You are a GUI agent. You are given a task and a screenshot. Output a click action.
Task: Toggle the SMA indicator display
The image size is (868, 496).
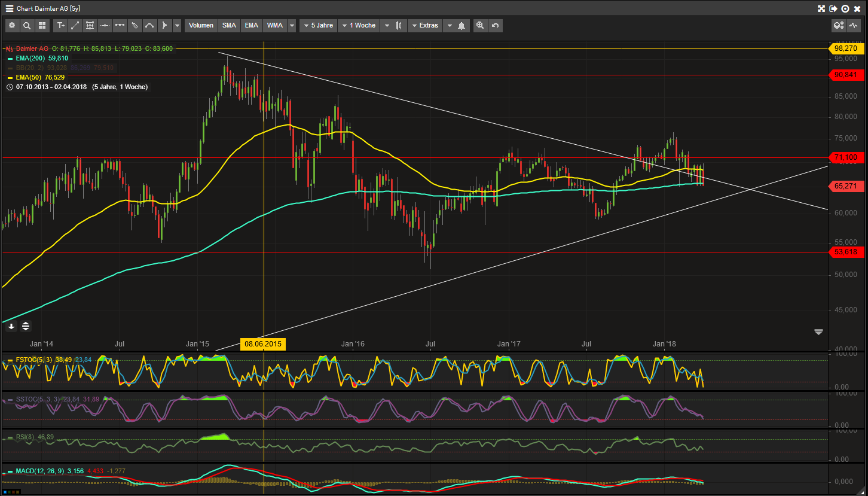point(229,25)
